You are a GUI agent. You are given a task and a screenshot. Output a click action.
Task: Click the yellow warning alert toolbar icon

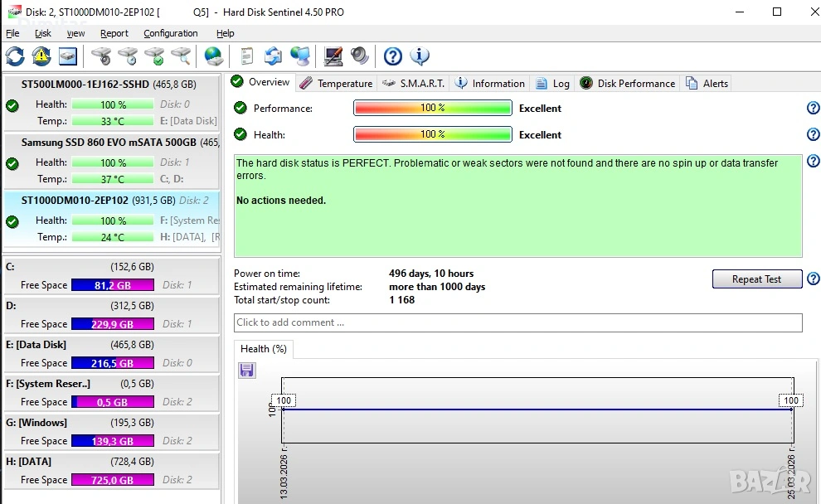[x=41, y=56]
